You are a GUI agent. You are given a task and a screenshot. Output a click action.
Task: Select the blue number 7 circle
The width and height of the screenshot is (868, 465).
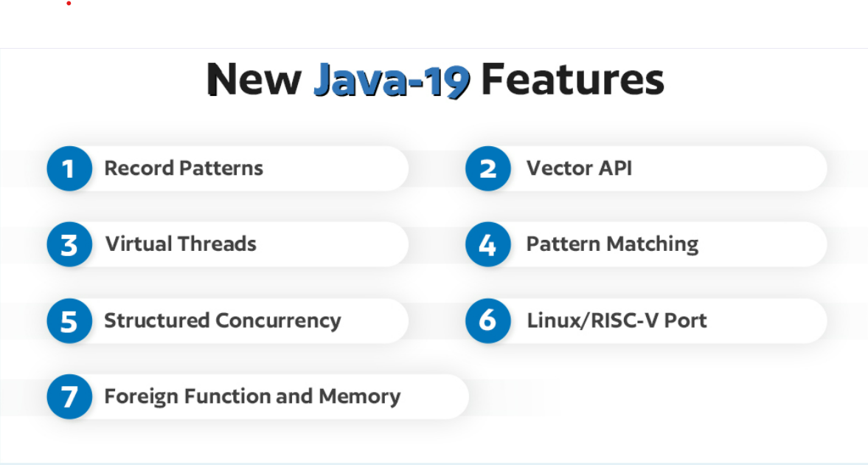coord(69,397)
